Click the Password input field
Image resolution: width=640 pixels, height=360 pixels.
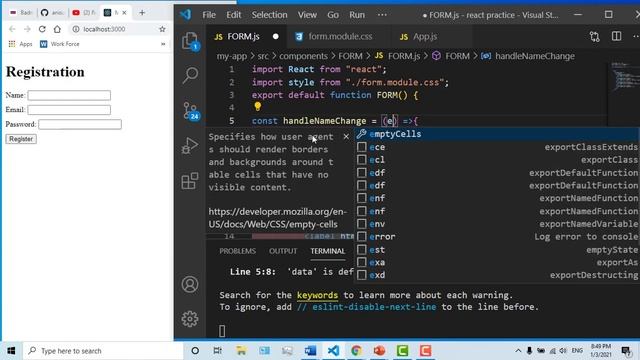tap(80, 124)
